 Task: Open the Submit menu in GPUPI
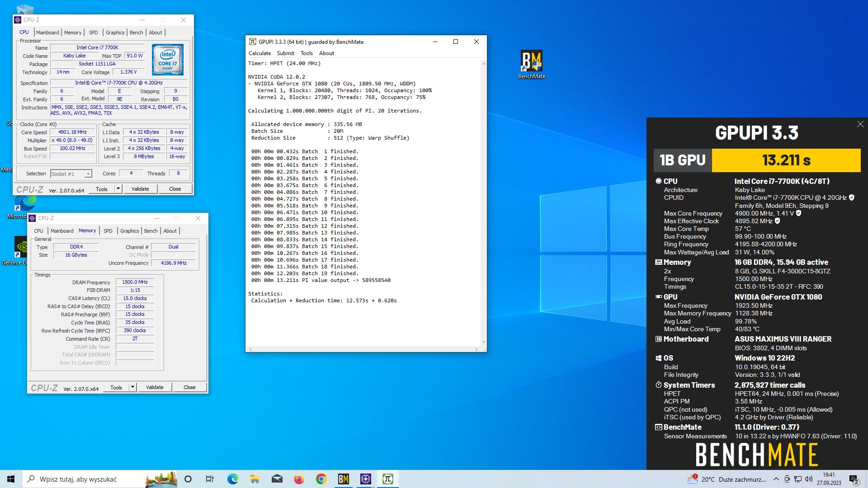tap(286, 53)
